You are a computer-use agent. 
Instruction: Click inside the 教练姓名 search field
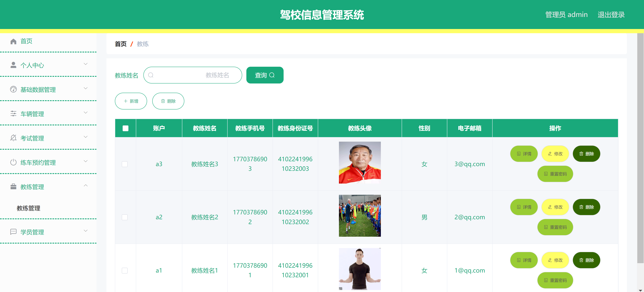click(x=193, y=75)
